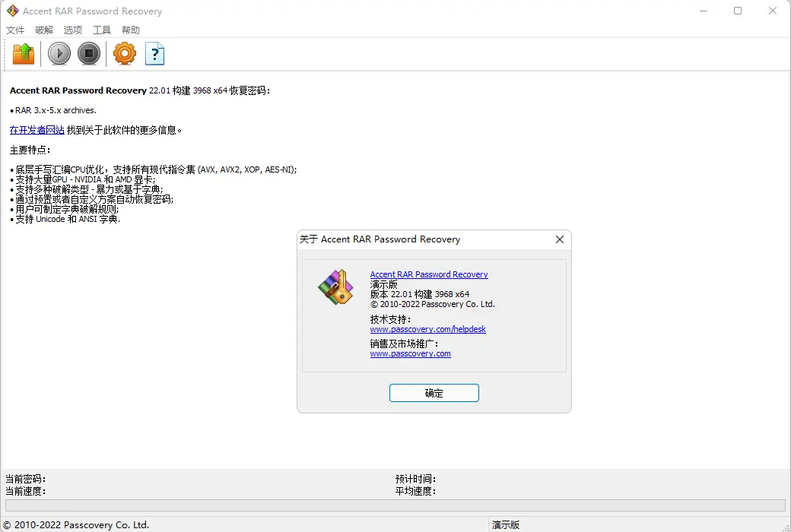Close the About dialog with X
The width and height of the screenshot is (791, 532).
560,239
